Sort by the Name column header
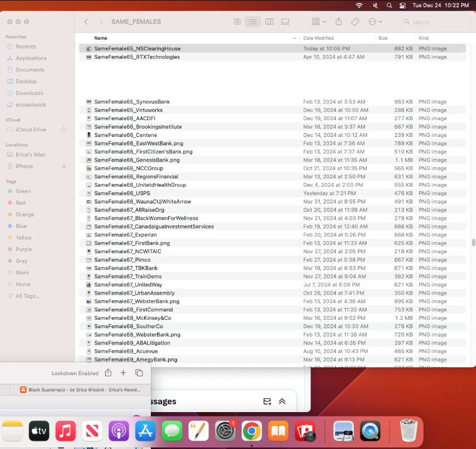The width and height of the screenshot is (476, 449). click(x=101, y=38)
